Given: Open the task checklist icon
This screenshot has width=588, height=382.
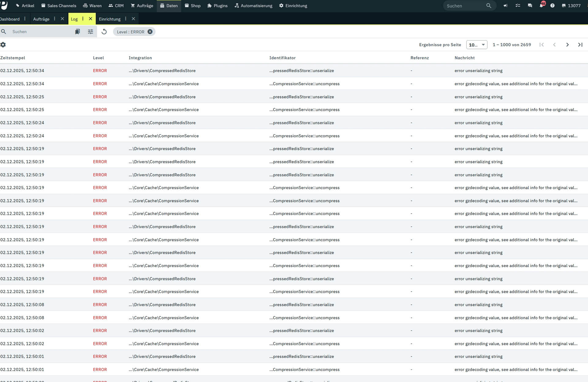Looking at the screenshot, I should click(x=518, y=6).
